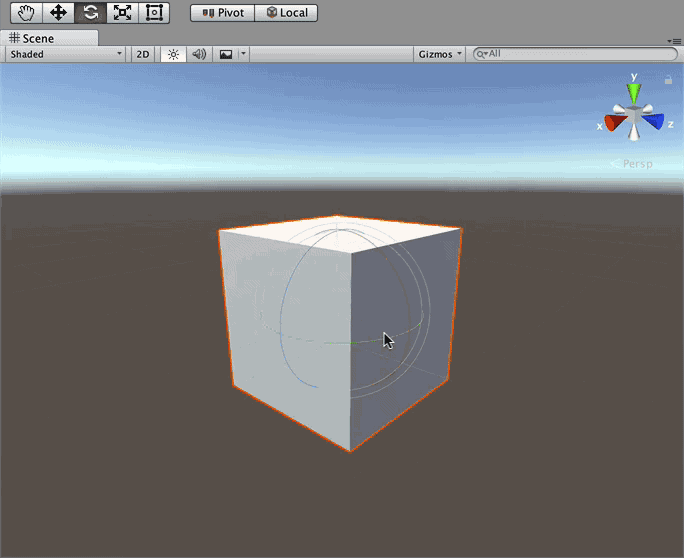The height and width of the screenshot is (558, 684).
Task: Switch to the Scene tab
Action: pyautogui.click(x=49, y=38)
